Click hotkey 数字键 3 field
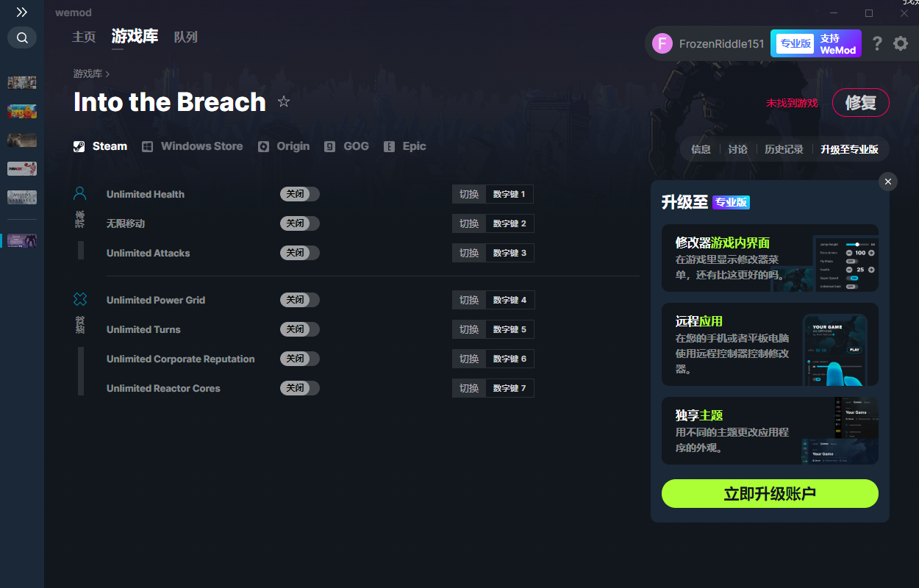This screenshot has height=588, width=919. click(x=509, y=253)
